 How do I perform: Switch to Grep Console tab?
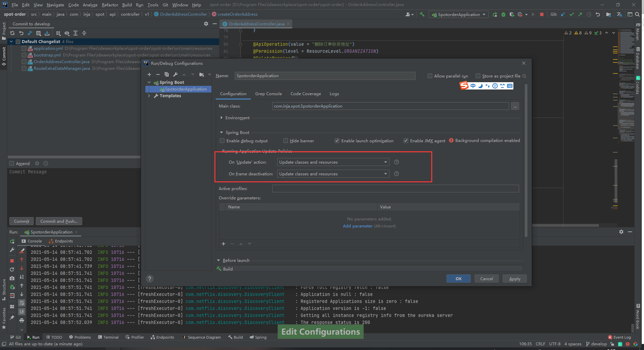click(x=268, y=94)
